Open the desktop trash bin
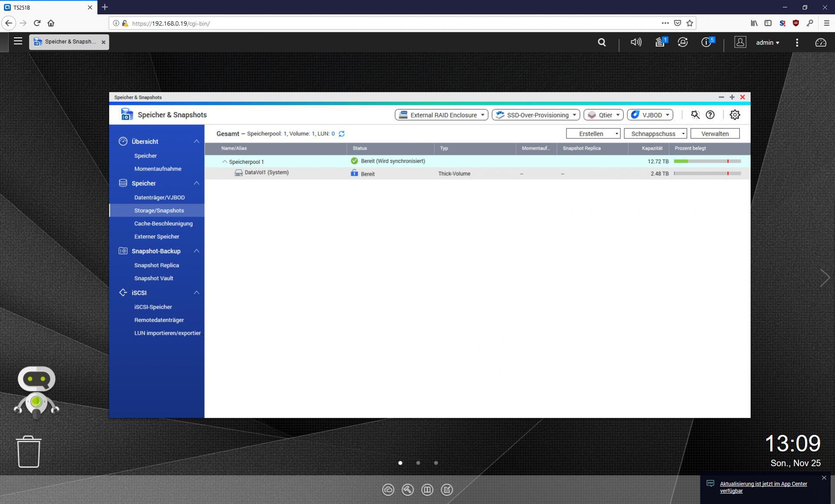 [29, 452]
